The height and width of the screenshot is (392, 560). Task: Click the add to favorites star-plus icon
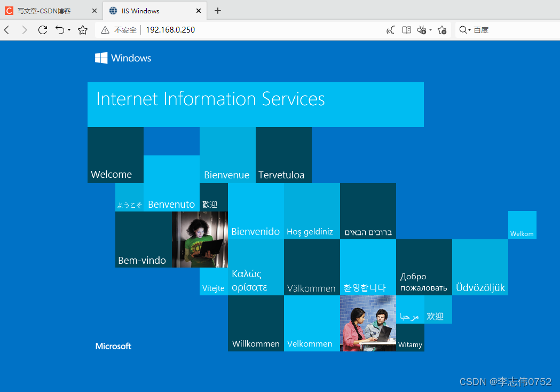tap(442, 30)
